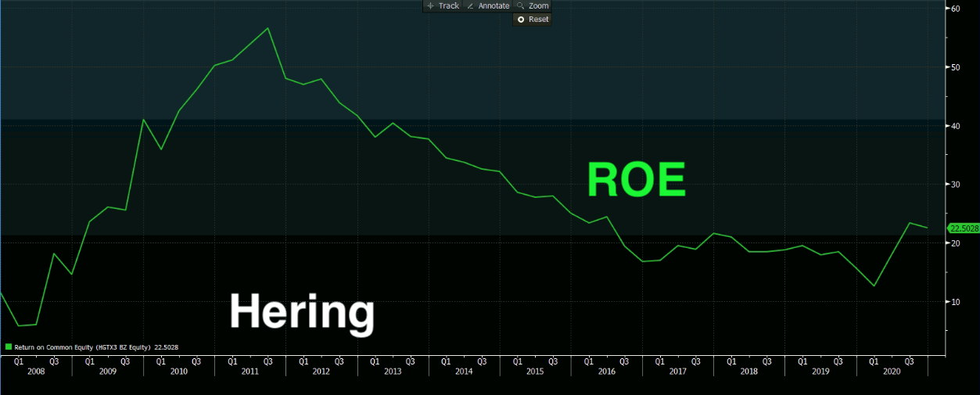This screenshot has height=395, width=980.
Task: Activate the Track crosshair tool
Action: pyautogui.click(x=443, y=5)
